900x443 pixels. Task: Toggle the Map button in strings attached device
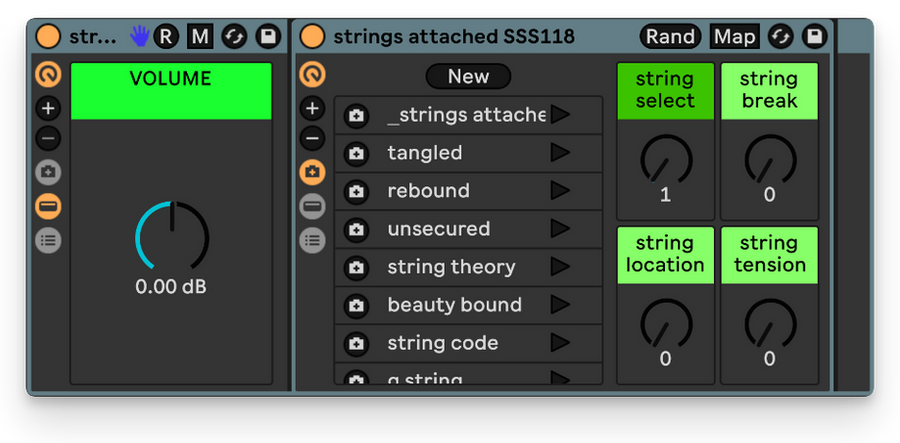[x=735, y=37]
